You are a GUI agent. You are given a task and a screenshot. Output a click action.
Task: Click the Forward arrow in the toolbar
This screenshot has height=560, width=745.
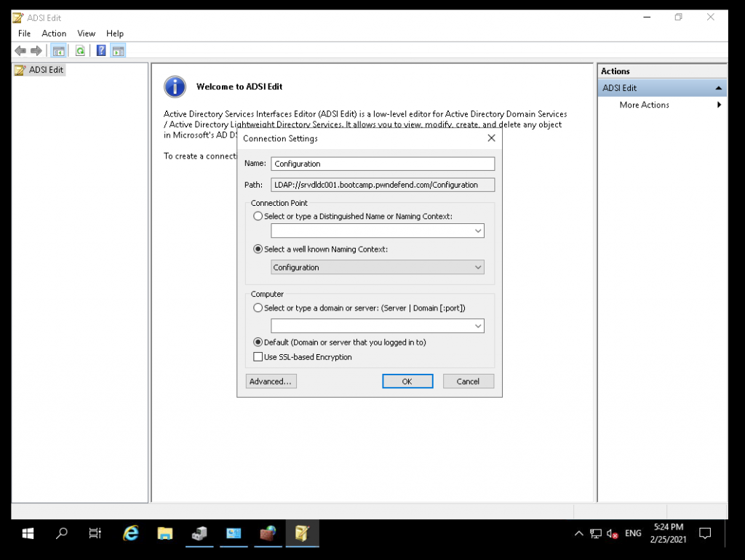coord(36,51)
